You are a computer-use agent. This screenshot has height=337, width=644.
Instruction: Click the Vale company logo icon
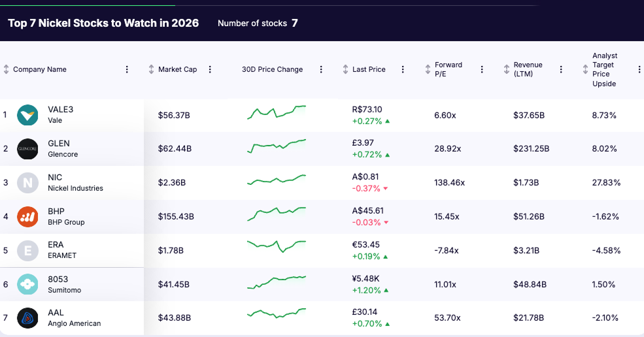(27, 115)
